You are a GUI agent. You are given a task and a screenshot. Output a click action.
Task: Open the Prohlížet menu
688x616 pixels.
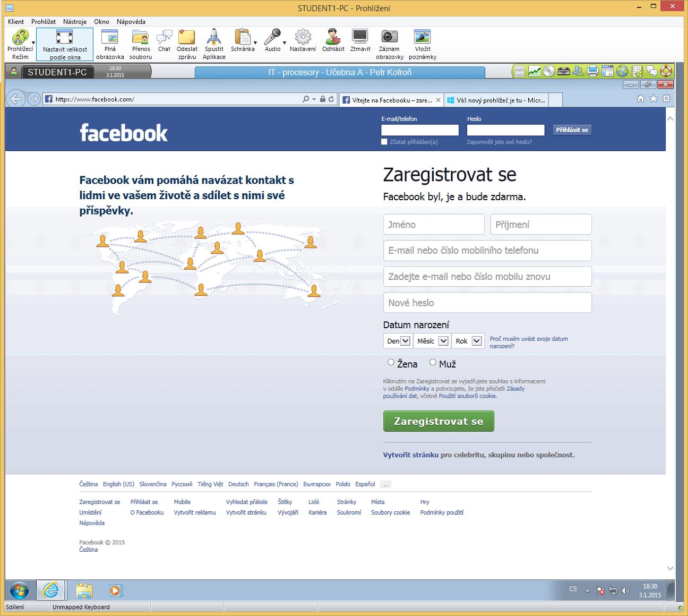click(44, 22)
